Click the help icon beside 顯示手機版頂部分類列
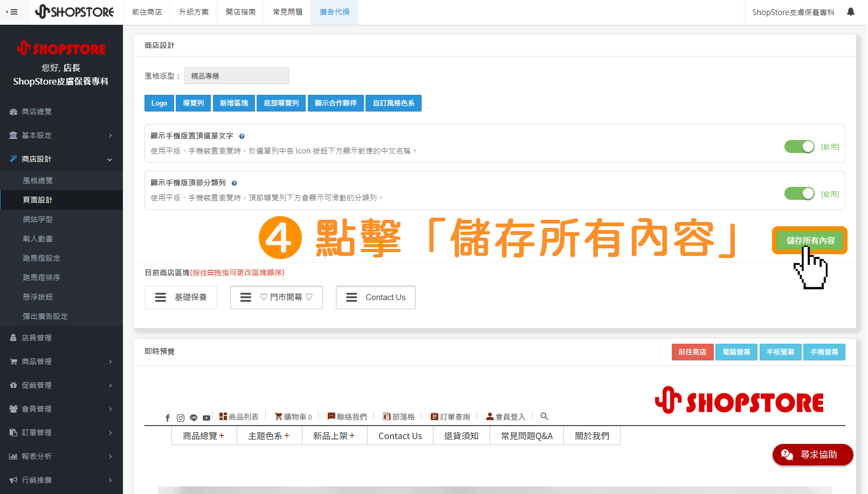Screen dimensions: 868x494 234,183
